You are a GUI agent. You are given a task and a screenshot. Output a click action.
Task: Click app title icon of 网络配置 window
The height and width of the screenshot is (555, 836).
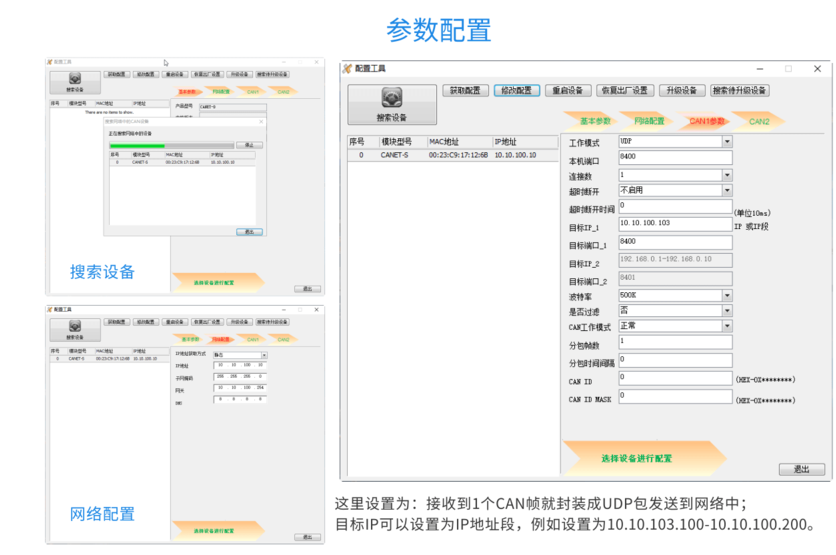tap(50, 309)
